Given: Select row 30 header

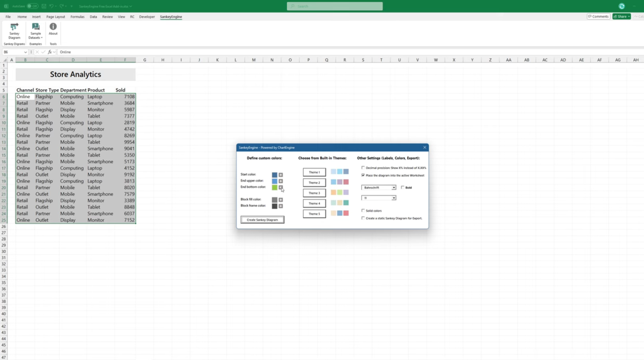Looking at the screenshot, I should click(3, 252).
